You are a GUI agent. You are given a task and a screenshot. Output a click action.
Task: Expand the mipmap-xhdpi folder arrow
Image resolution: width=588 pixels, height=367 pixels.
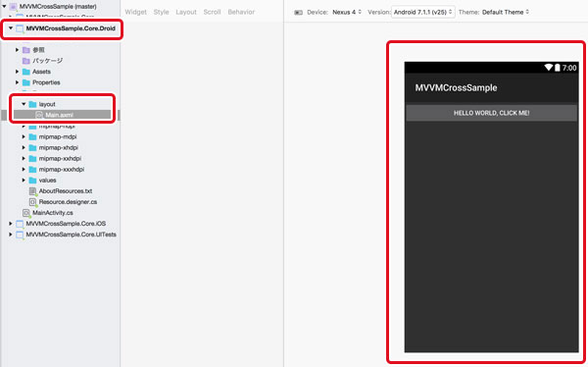(24, 147)
